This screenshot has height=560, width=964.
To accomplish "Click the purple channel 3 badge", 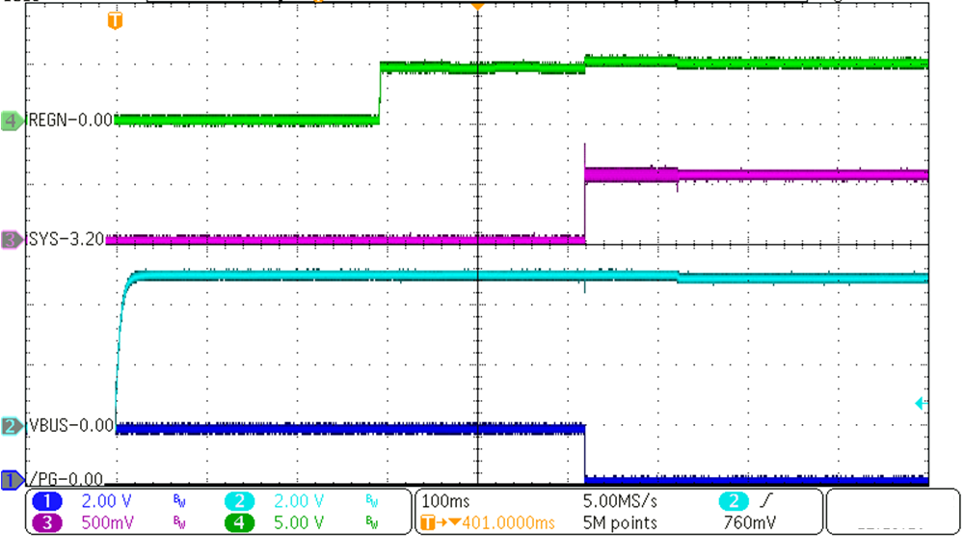I will pos(48,522).
